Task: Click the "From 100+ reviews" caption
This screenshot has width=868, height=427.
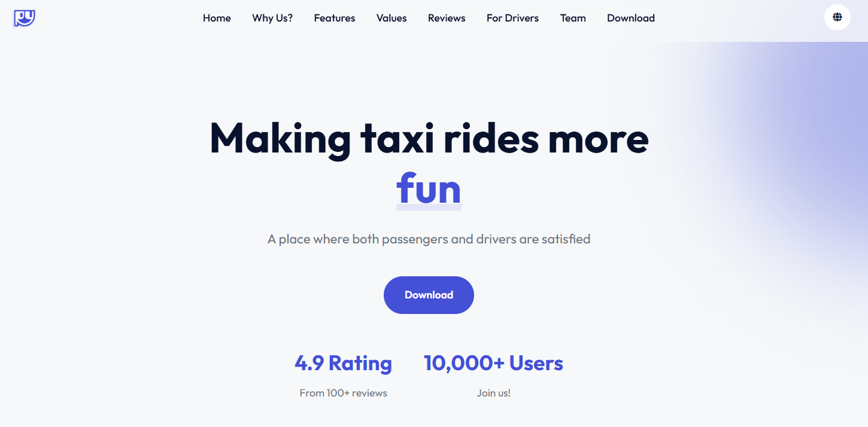Action: pyautogui.click(x=343, y=393)
